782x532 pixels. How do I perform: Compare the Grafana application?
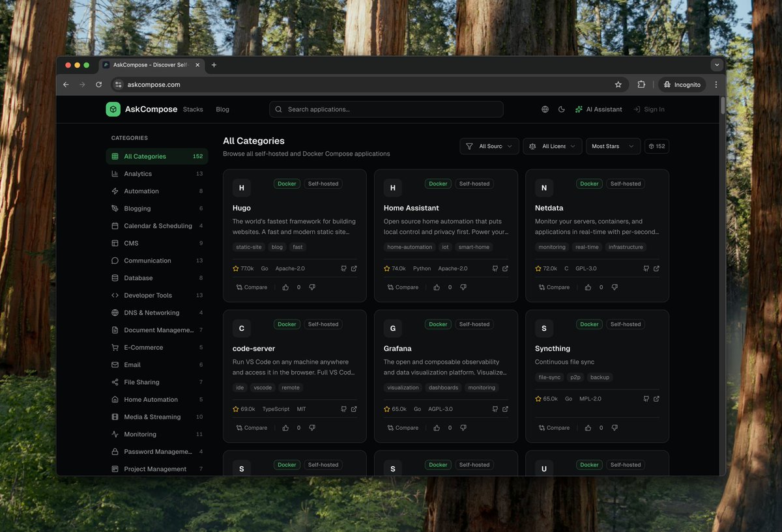(403, 428)
